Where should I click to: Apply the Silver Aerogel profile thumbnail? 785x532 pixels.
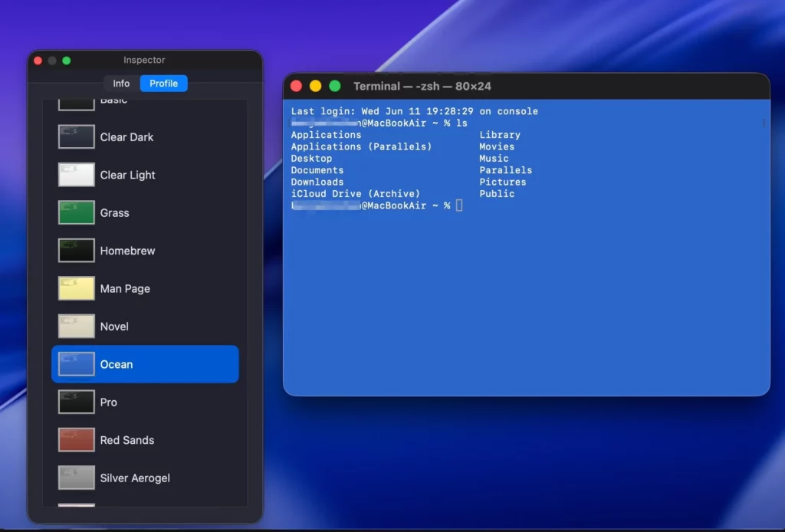76,478
